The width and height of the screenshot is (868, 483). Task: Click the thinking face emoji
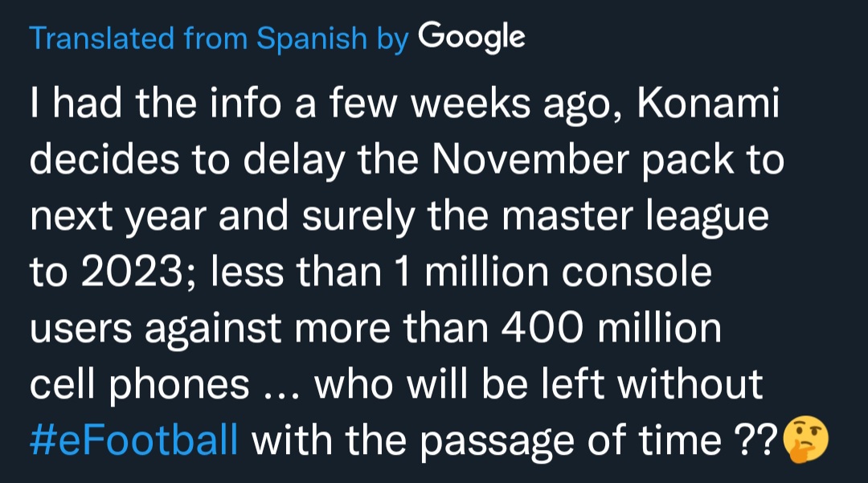pyautogui.click(x=805, y=441)
